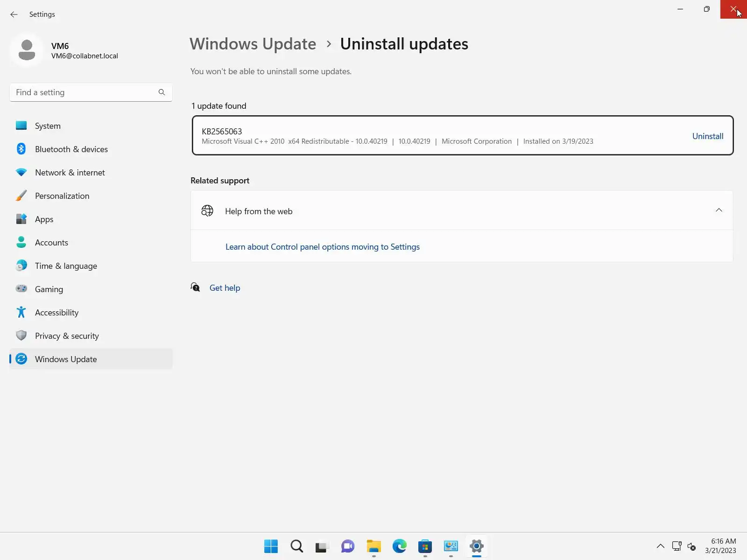Click the Get help headset icon

195,287
